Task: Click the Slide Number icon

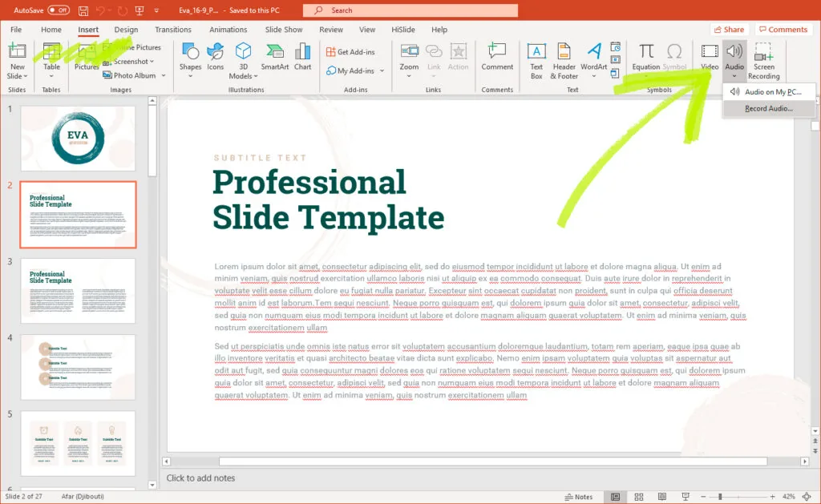Action: [616, 60]
